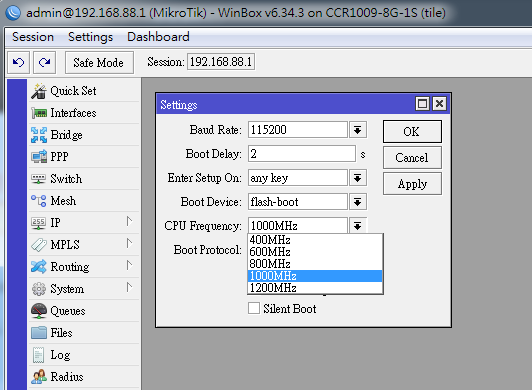Viewport: 532px width, 390px height.
Task: Collapse the CPU Frequency dropdown arrow
Action: click(x=358, y=226)
